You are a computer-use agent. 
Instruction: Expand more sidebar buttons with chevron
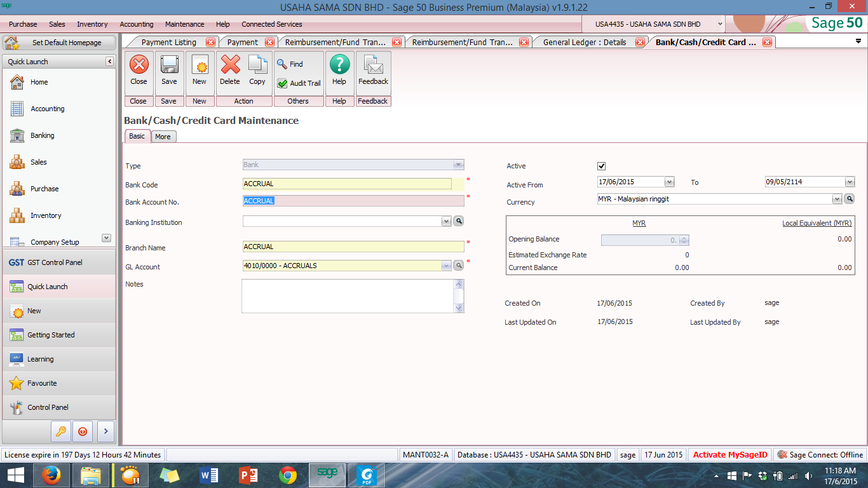(x=105, y=431)
